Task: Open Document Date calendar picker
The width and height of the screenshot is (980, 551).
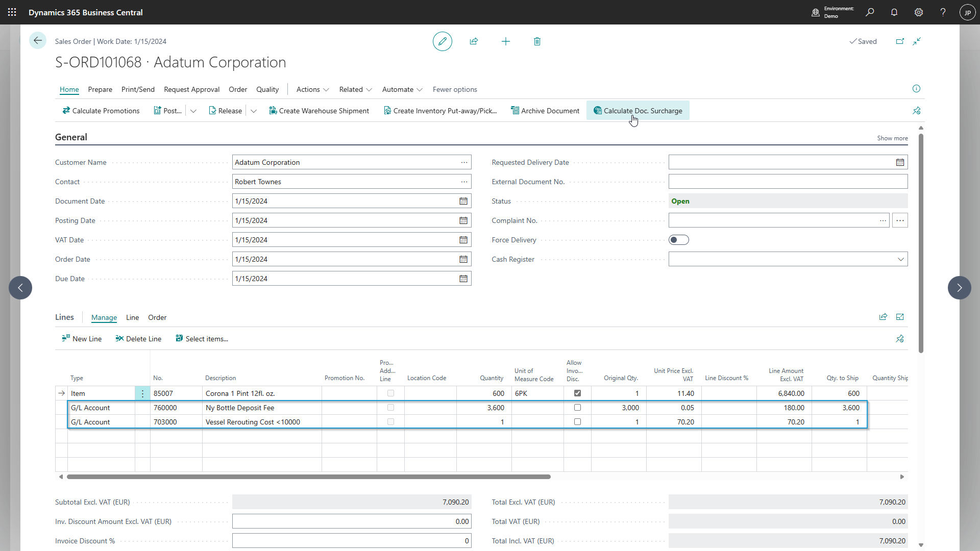Action: tap(463, 201)
